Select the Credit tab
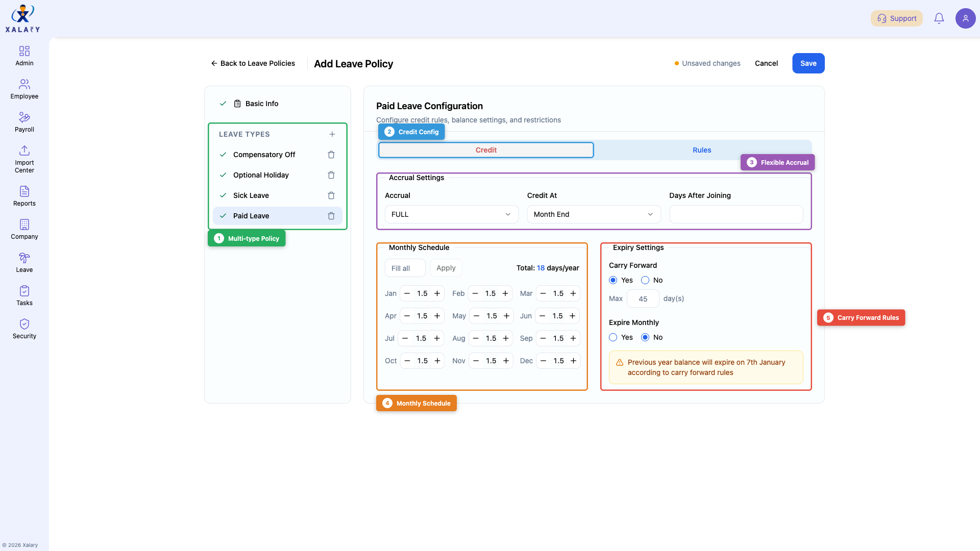This screenshot has width=980, height=551. [x=485, y=149]
